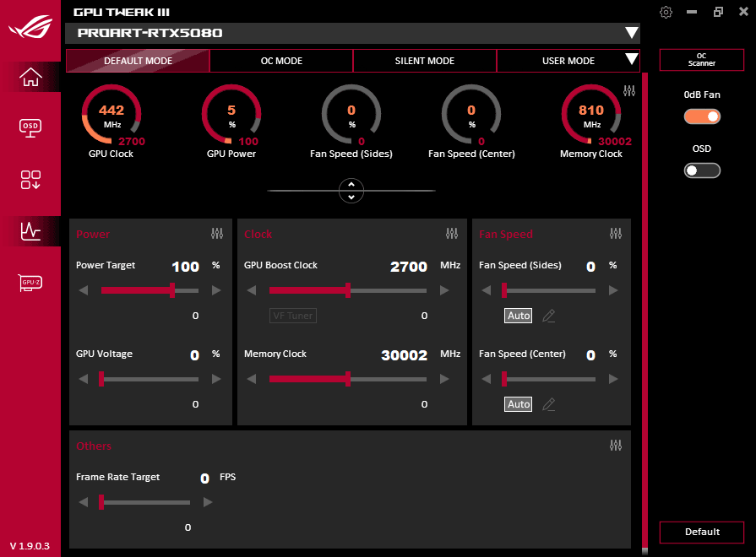Viewport: 756px width, 557px height.
Task: Select the OSD settings icon in the sidebar
Action: pyautogui.click(x=30, y=127)
